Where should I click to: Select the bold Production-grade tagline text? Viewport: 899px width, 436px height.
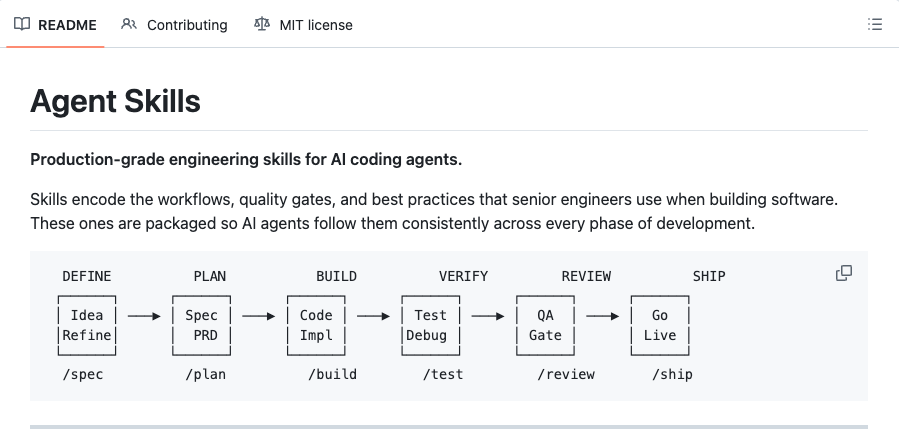(x=246, y=159)
